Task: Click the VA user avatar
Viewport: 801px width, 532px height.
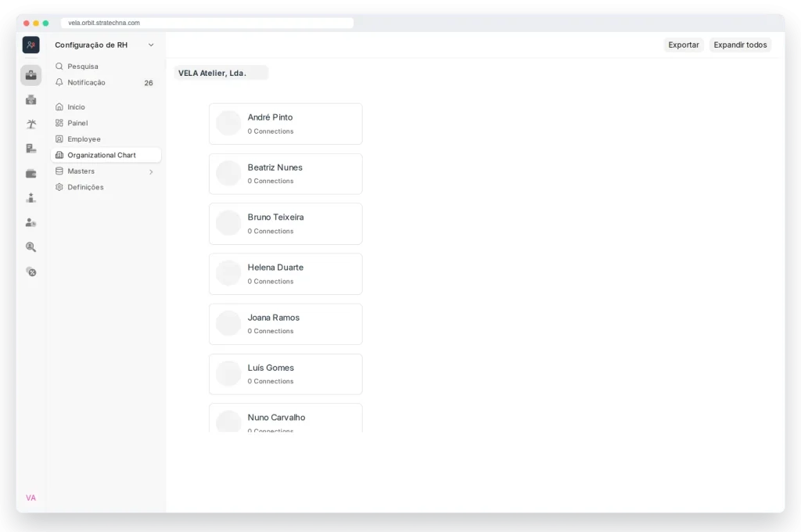Action: pos(31,498)
